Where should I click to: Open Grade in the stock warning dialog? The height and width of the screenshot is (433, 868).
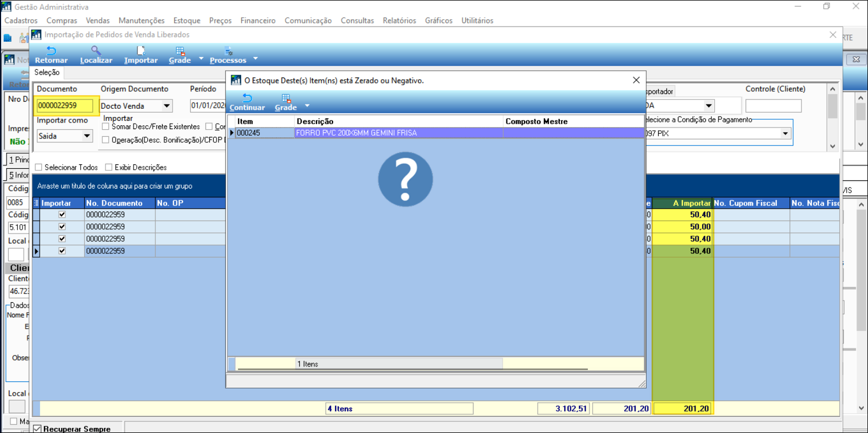[286, 102]
